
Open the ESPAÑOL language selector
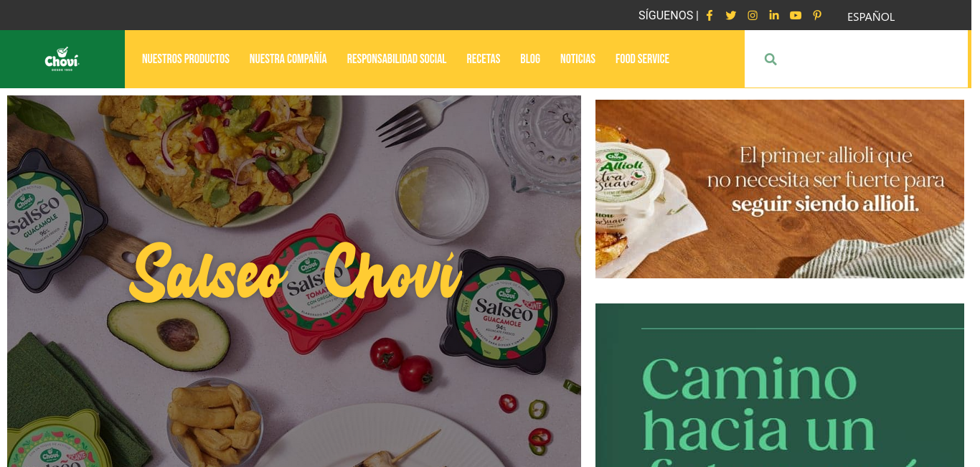click(x=871, y=16)
